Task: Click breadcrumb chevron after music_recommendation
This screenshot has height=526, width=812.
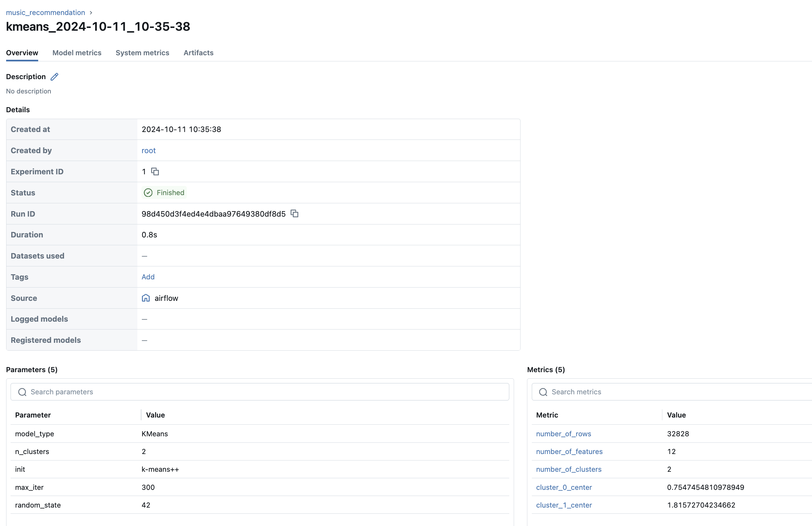Action: coord(91,13)
